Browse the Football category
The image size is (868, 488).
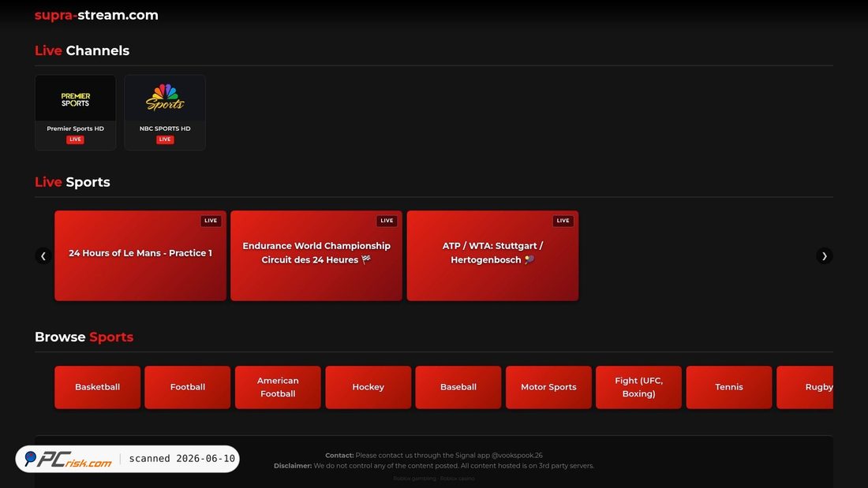[188, 387]
